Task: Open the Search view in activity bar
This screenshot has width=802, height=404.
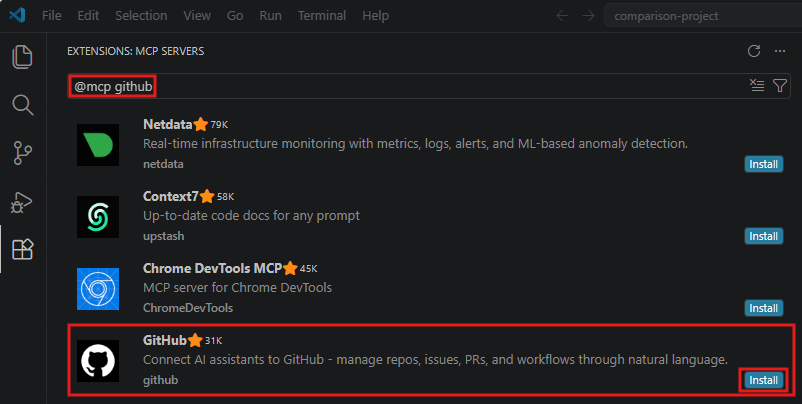Action: click(23, 105)
